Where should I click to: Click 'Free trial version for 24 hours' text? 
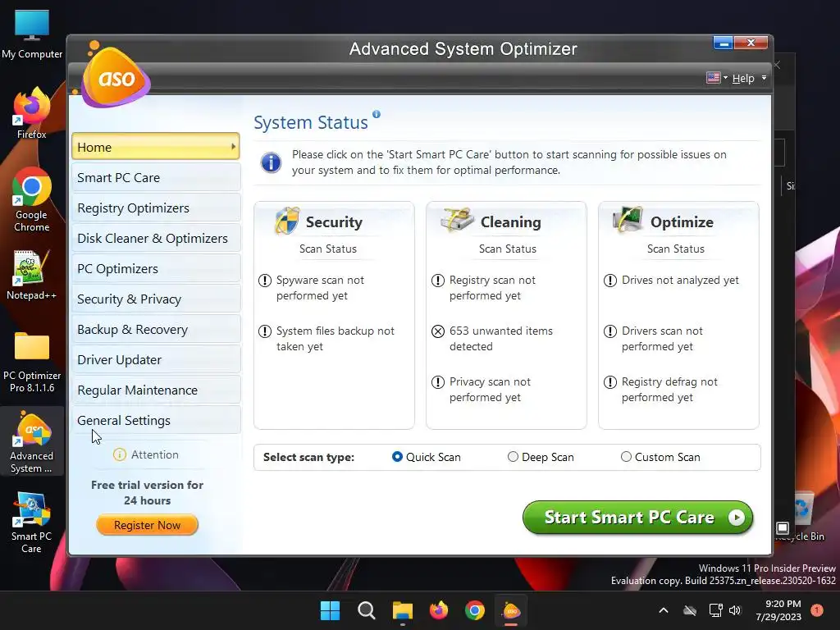click(x=148, y=493)
